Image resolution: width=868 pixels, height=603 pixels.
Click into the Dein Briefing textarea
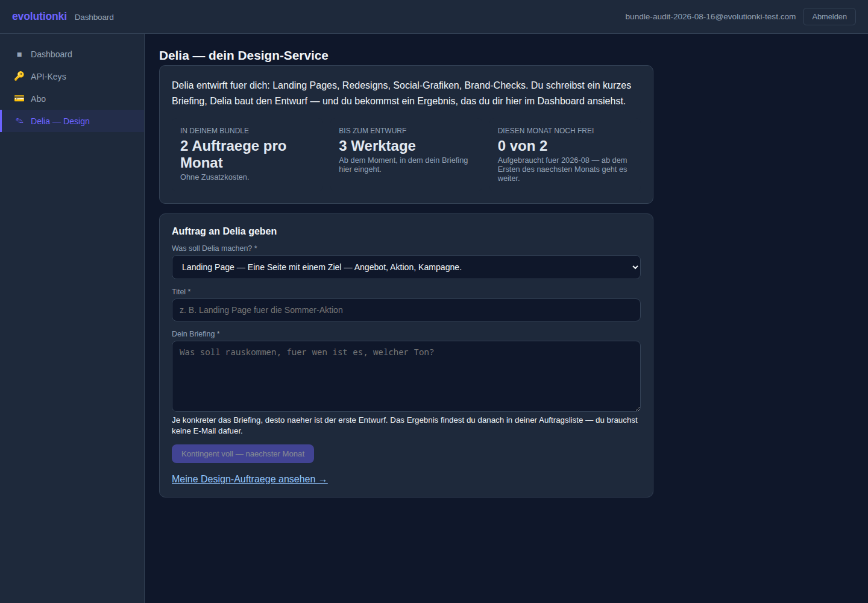406,376
